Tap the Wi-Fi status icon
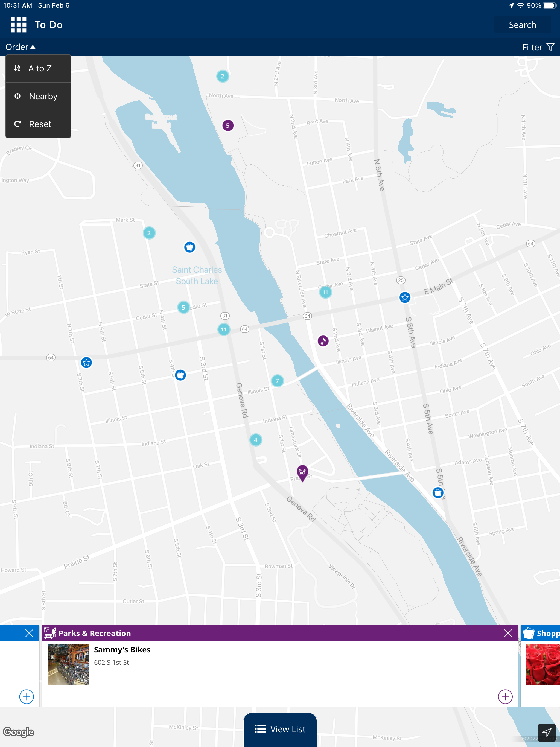560x747 pixels. coord(520,5)
